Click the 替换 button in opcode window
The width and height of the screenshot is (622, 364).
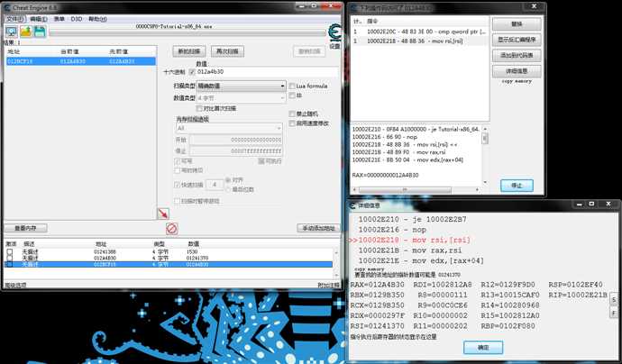[517, 23]
